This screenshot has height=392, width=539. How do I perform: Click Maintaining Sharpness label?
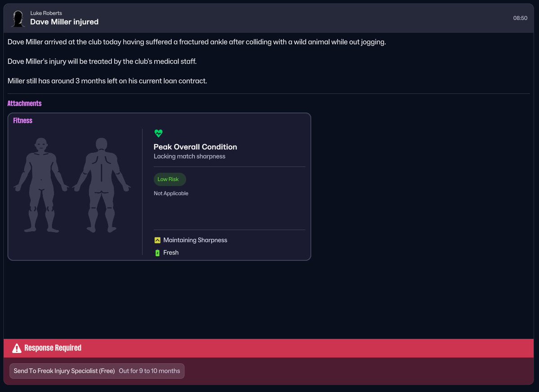coord(195,240)
